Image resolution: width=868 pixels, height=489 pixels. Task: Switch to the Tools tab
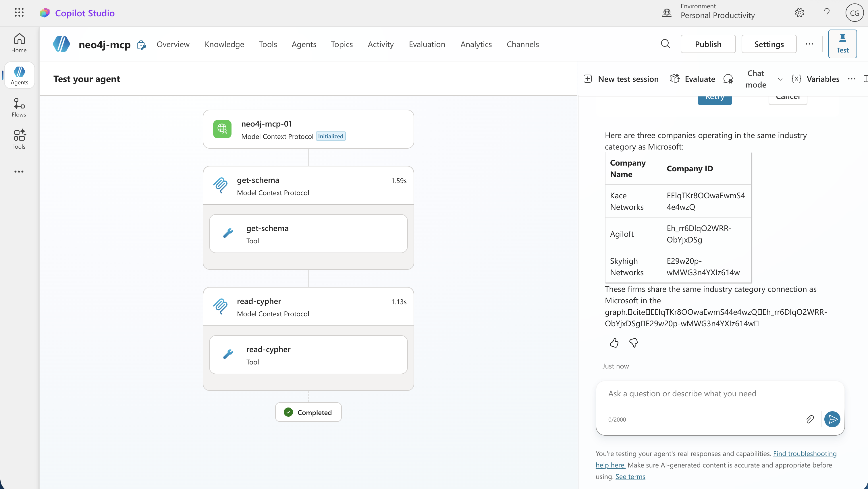(267, 44)
